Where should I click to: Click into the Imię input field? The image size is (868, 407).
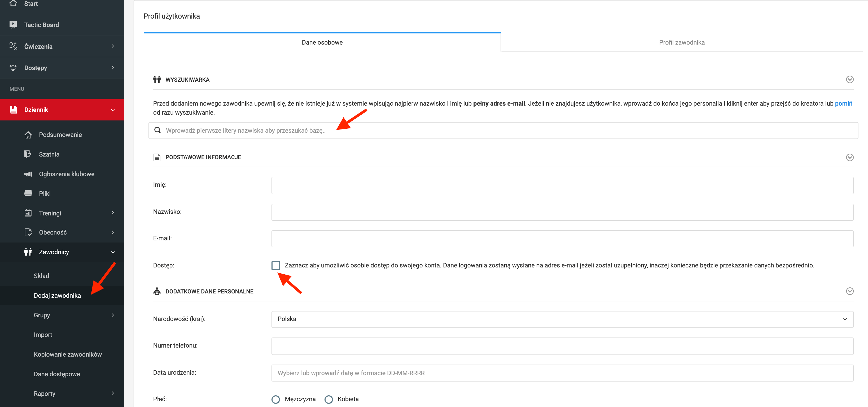pos(562,185)
